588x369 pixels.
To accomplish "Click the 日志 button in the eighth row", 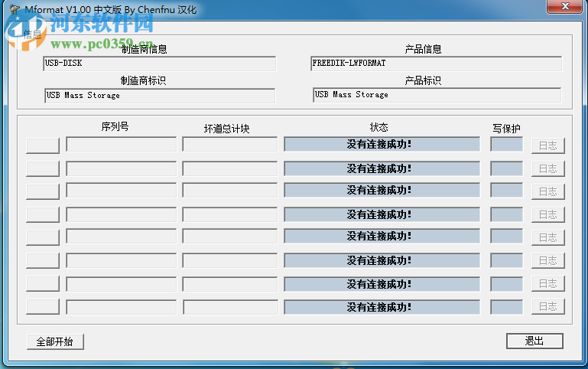I will pyautogui.click(x=548, y=306).
